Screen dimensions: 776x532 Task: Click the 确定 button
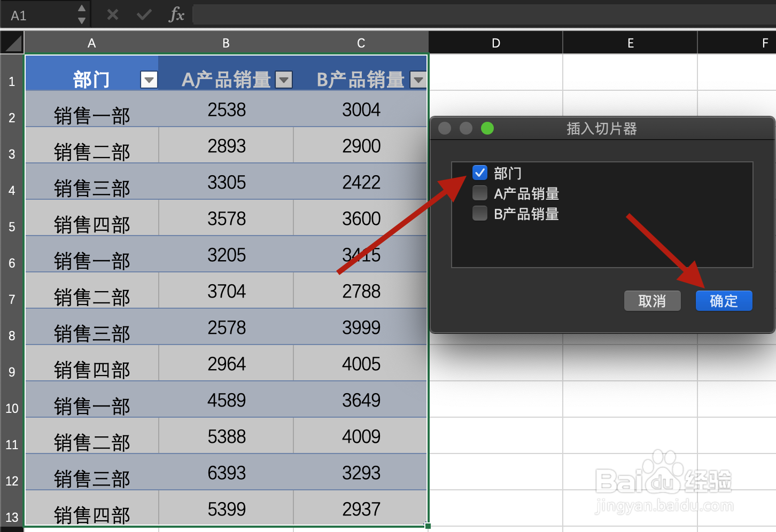pos(724,301)
